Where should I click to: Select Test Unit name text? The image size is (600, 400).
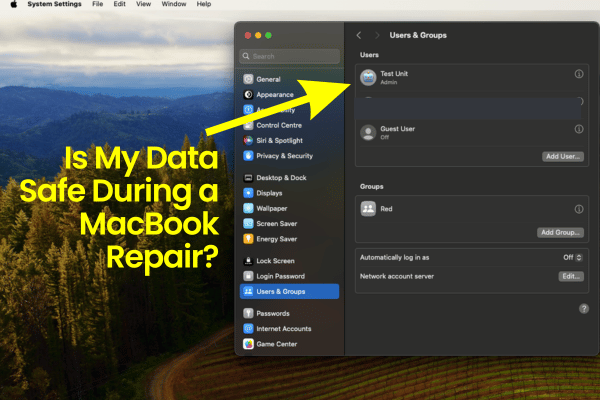click(x=394, y=73)
